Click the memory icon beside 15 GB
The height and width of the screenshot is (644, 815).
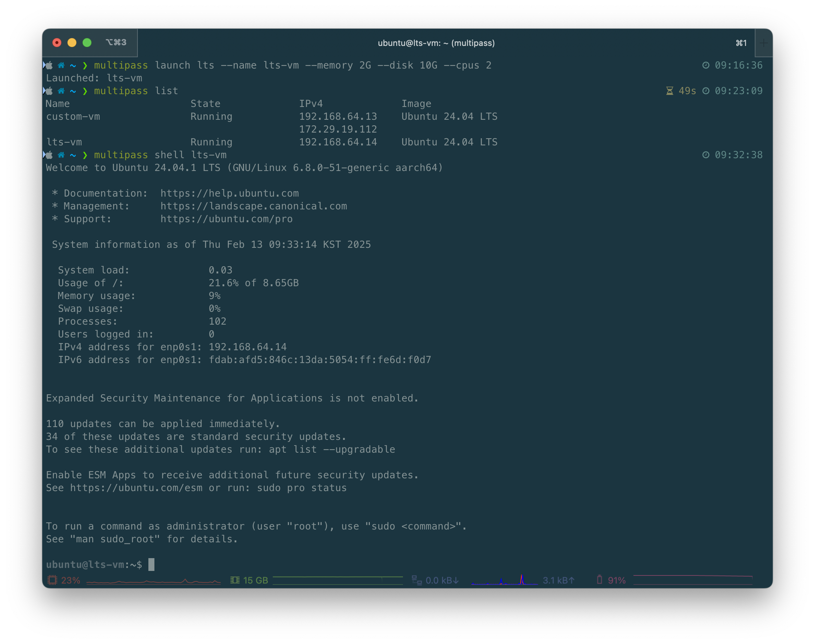click(235, 580)
